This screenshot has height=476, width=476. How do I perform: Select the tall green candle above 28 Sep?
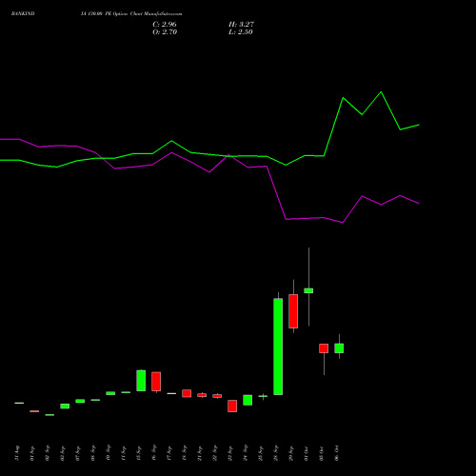click(278, 347)
